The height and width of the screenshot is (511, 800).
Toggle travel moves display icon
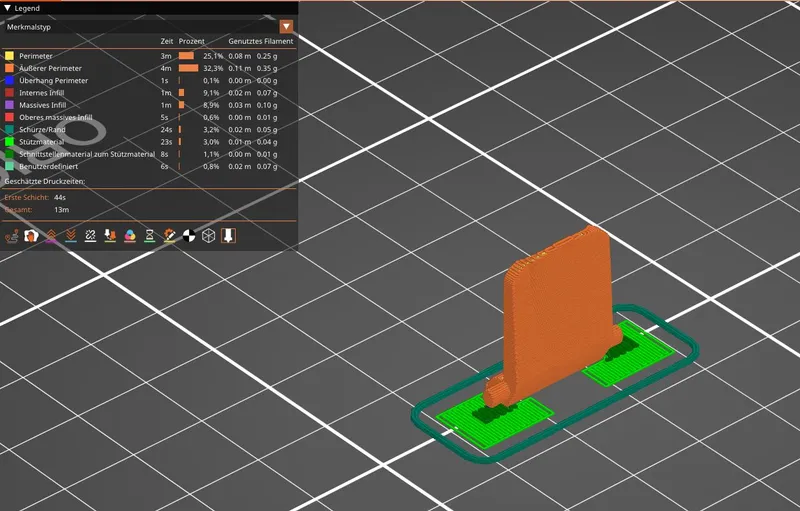pyautogui.click(x=13, y=236)
